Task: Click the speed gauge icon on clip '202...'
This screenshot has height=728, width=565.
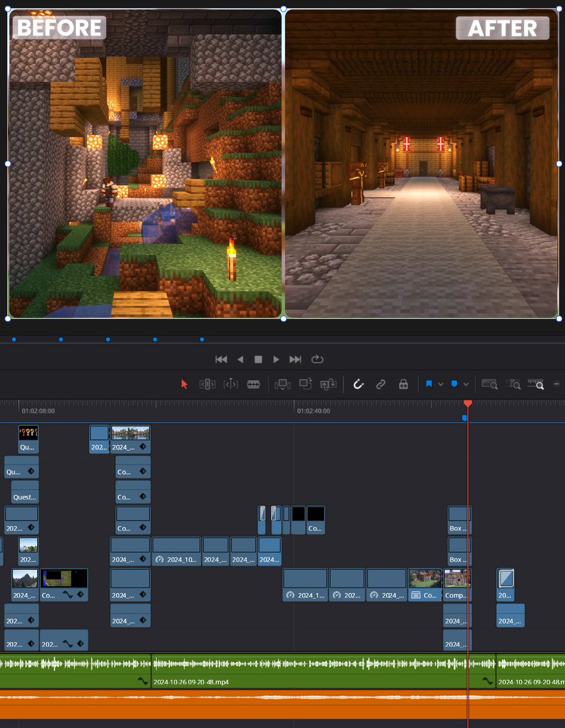Action: tap(337, 596)
